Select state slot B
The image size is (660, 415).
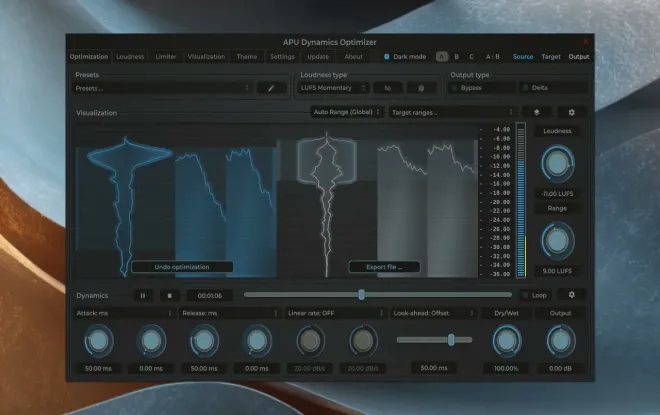pyautogui.click(x=456, y=56)
